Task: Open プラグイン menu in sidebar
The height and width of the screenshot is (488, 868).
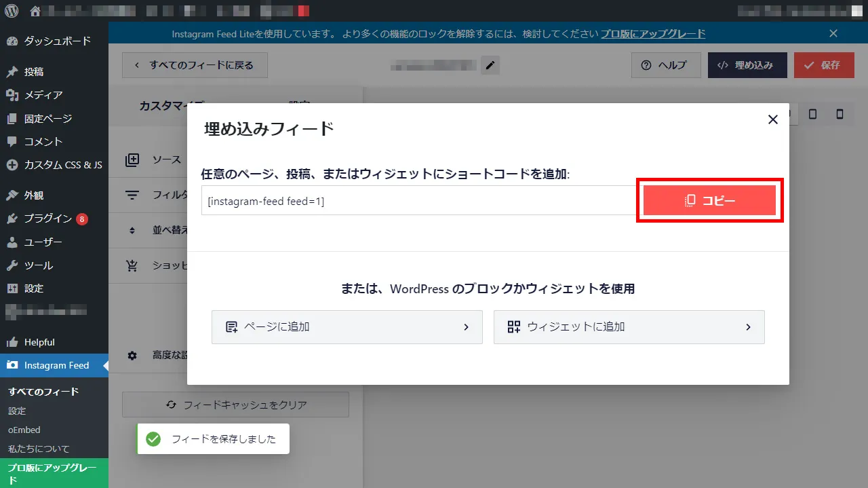Action: [47, 219]
